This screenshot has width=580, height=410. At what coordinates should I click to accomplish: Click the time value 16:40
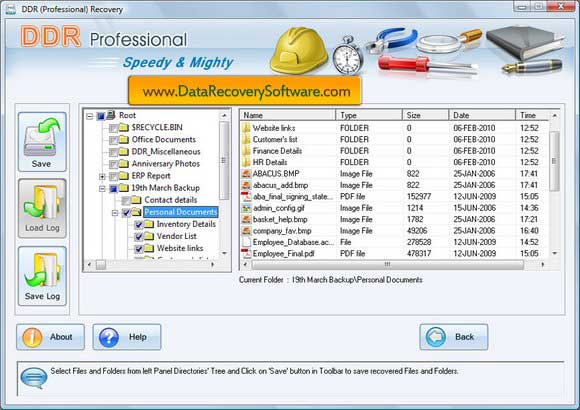(x=529, y=231)
